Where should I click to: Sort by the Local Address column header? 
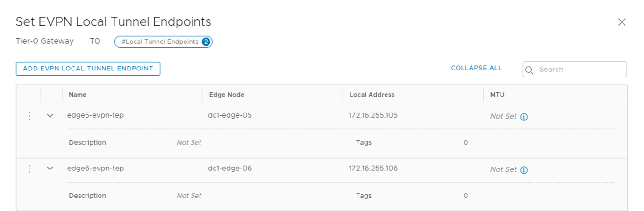372,95
